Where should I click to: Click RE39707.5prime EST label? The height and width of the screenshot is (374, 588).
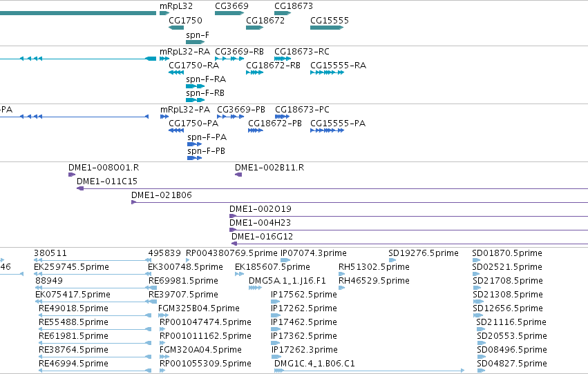[183, 295]
